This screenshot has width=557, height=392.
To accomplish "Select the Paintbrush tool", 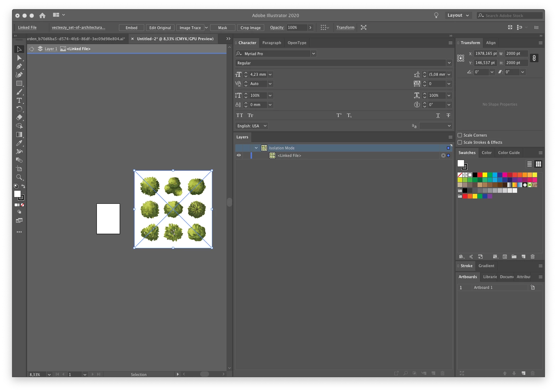I will tap(19, 92).
